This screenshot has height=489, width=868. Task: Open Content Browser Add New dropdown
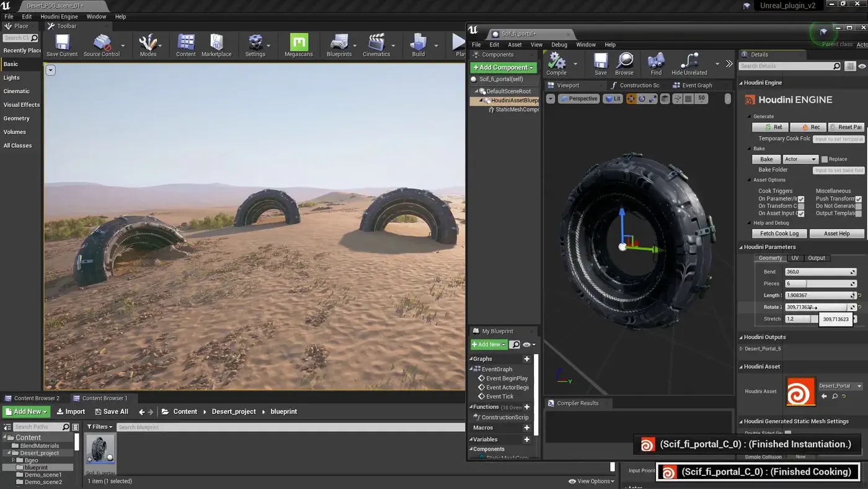(x=26, y=411)
